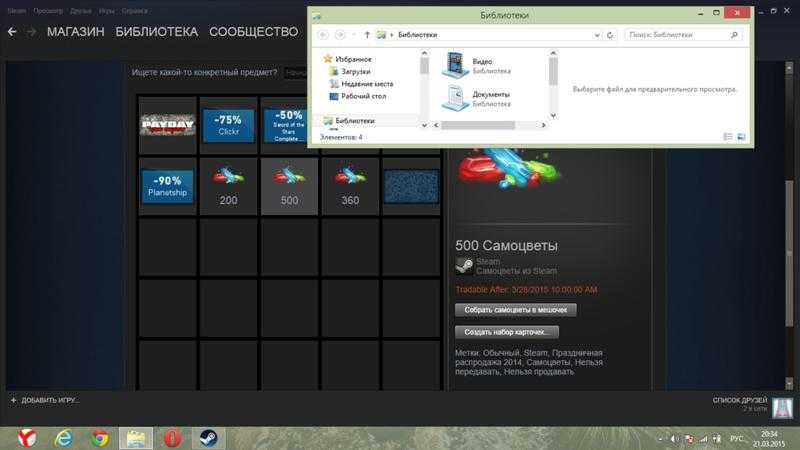The image size is (800, 450).
Task: Click the taskbar clock and date
Action: pyautogui.click(x=770, y=439)
